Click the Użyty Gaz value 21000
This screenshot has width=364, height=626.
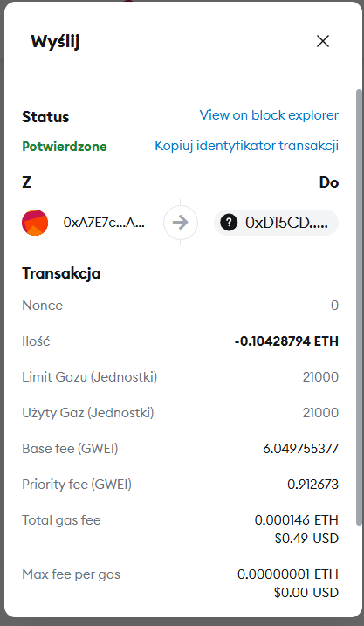[x=320, y=413]
